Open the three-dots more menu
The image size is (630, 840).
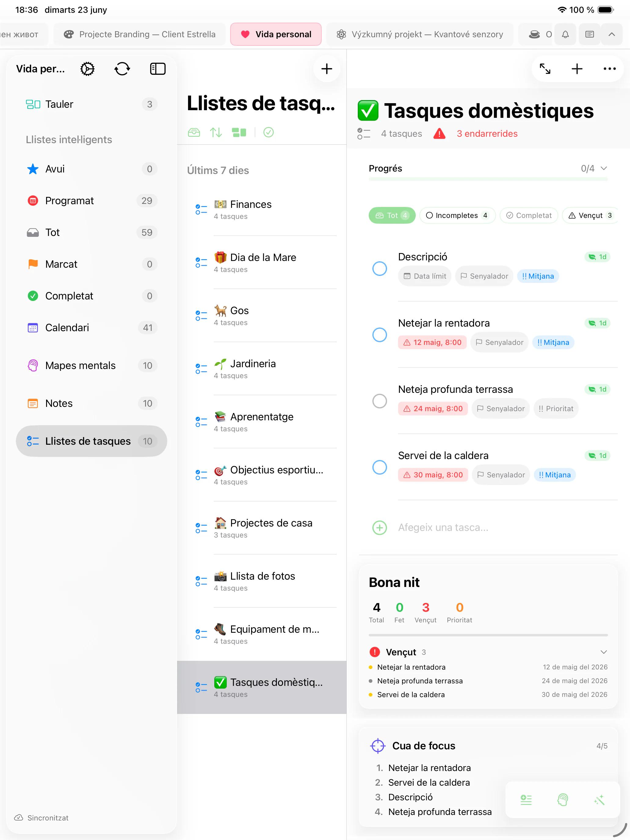(610, 69)
